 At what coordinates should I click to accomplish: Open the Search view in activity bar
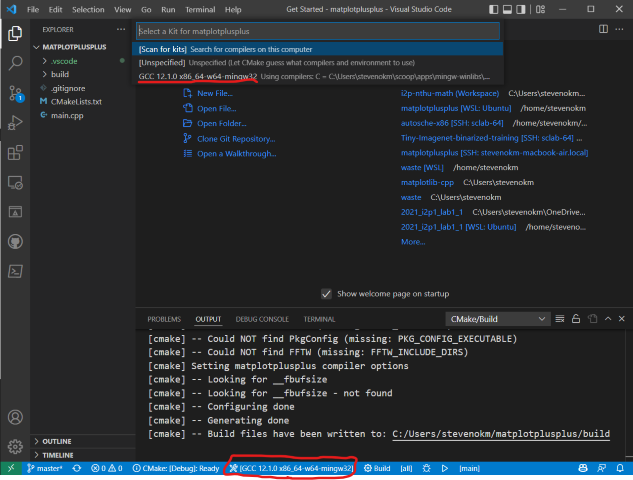15,63
